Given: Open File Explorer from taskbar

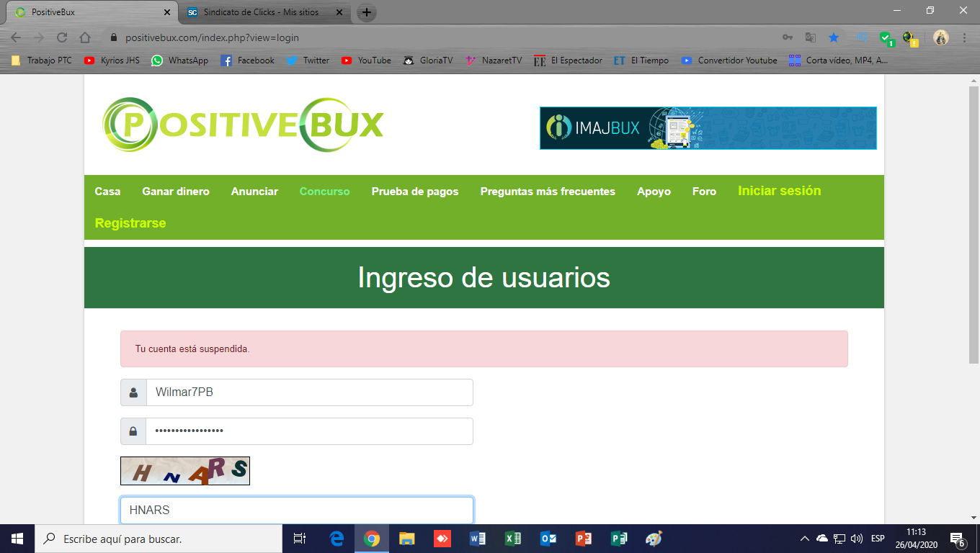Looking at the screenshot, I should tap(407, 539).
